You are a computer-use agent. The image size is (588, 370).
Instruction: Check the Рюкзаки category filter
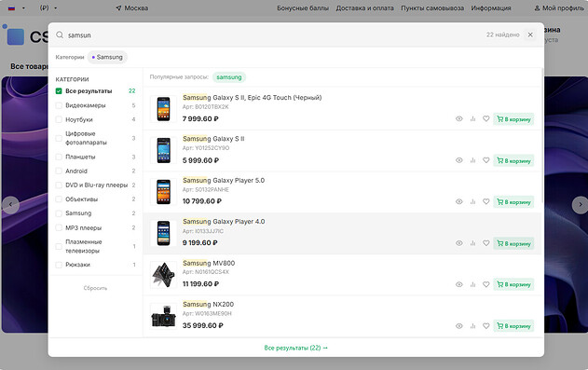[x=59, y=265]
